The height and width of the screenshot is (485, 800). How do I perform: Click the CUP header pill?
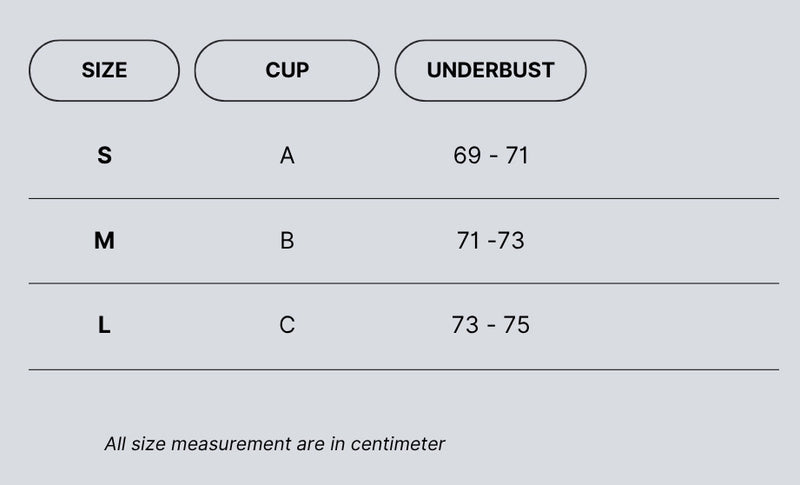point(287,70)
